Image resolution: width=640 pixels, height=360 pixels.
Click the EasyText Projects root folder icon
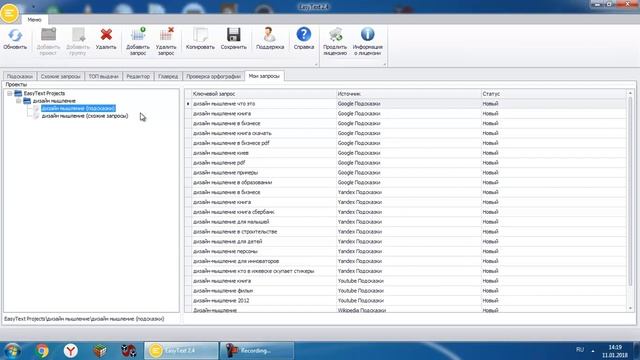(18, 93)
